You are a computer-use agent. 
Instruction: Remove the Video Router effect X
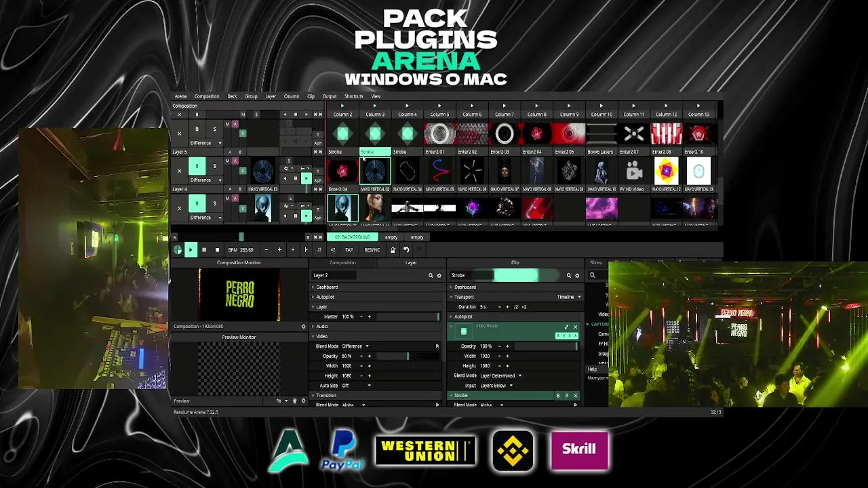click(x=576, y=327)
